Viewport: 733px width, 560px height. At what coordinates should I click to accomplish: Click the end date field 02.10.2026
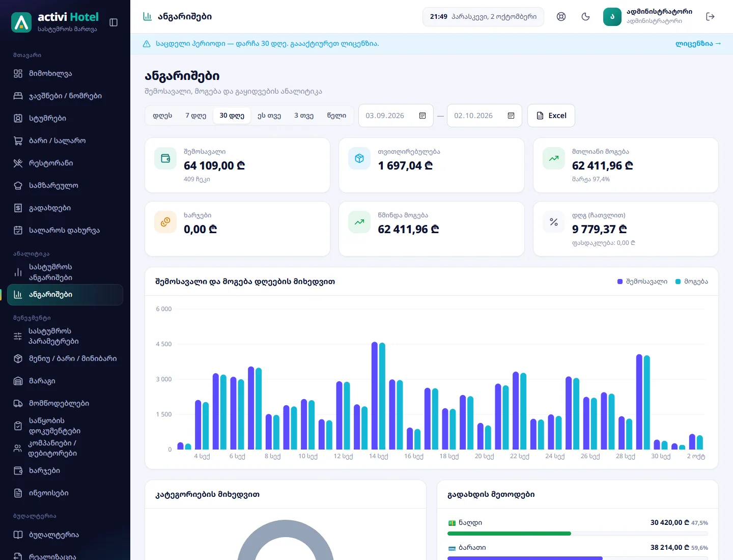tap(485, 116)
